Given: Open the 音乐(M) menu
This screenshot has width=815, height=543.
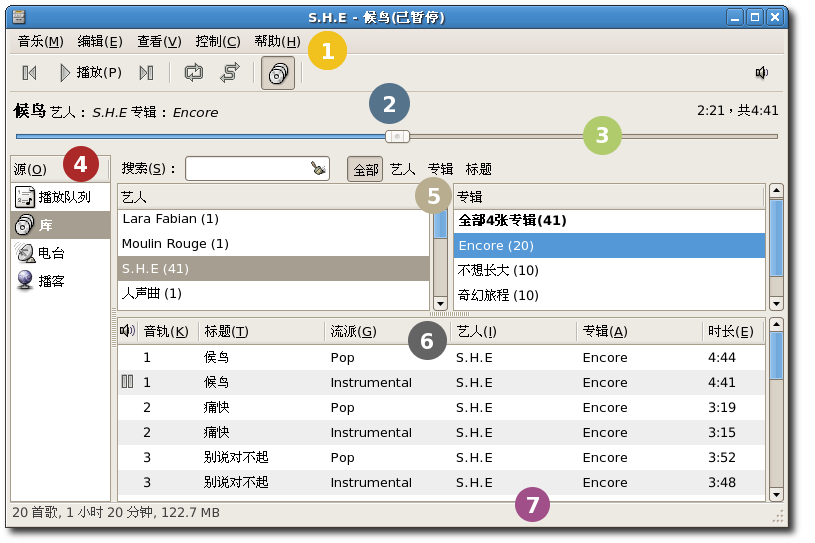Looking at the screenshot, I should [x=41, y=41].
